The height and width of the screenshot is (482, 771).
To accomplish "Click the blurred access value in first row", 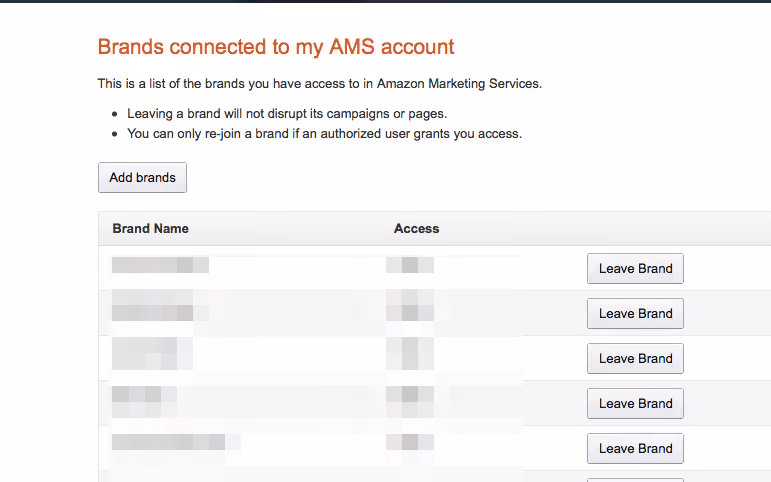I will click(x=410, y=265).
